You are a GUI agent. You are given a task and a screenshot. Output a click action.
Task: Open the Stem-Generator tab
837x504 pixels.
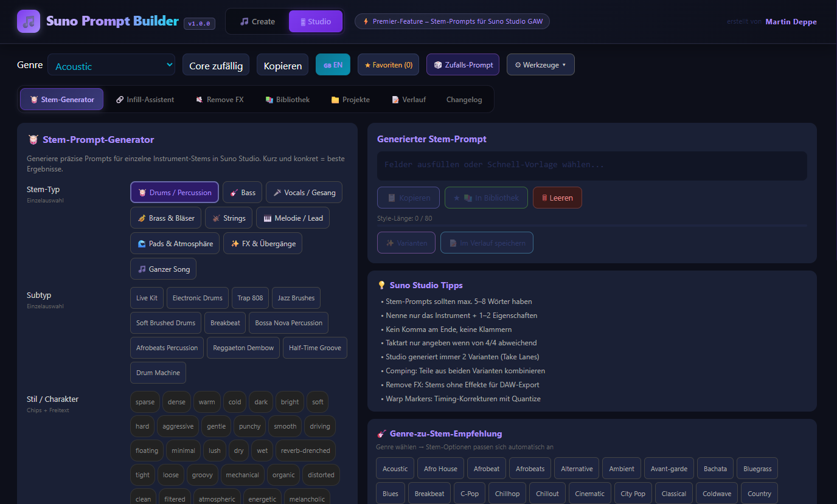tap(61, 99)
